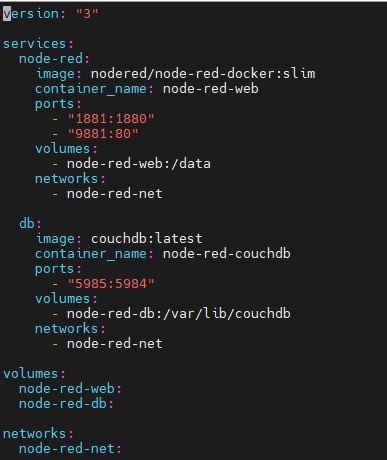387x460 pixels.
Task: Click the services key
Action: 34,44
